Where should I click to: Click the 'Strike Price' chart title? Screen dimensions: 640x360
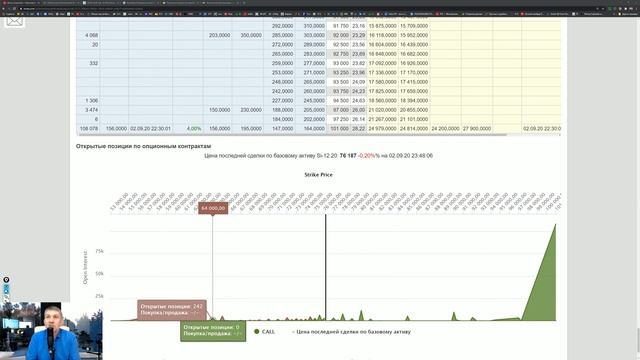(318, 174)
